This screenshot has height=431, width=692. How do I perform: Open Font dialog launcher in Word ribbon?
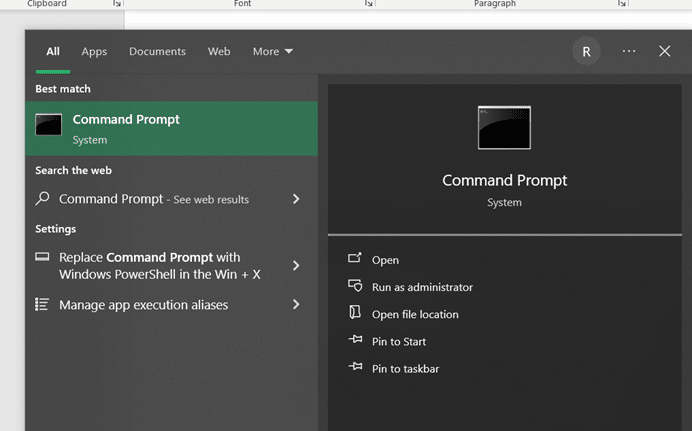pyautogui.click(x=369, y=4)
